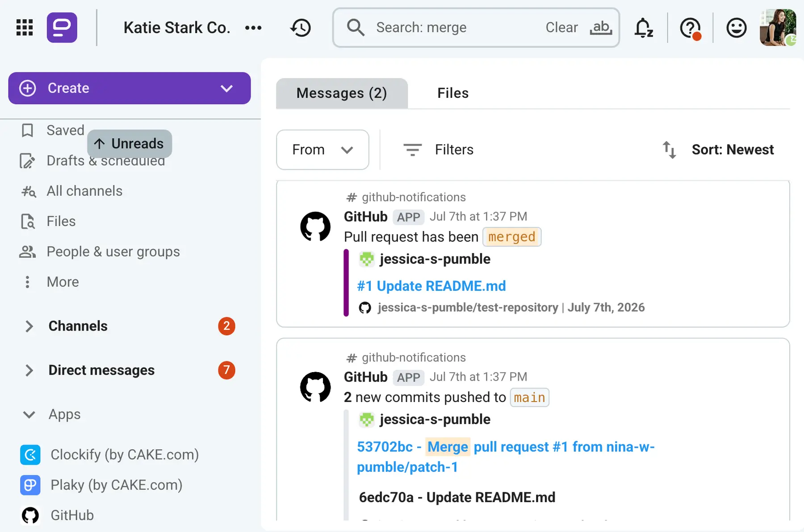Clear the search query
The height and width of the screenshot is (532, 804).
pyautogui.click(x=561, y=28)
